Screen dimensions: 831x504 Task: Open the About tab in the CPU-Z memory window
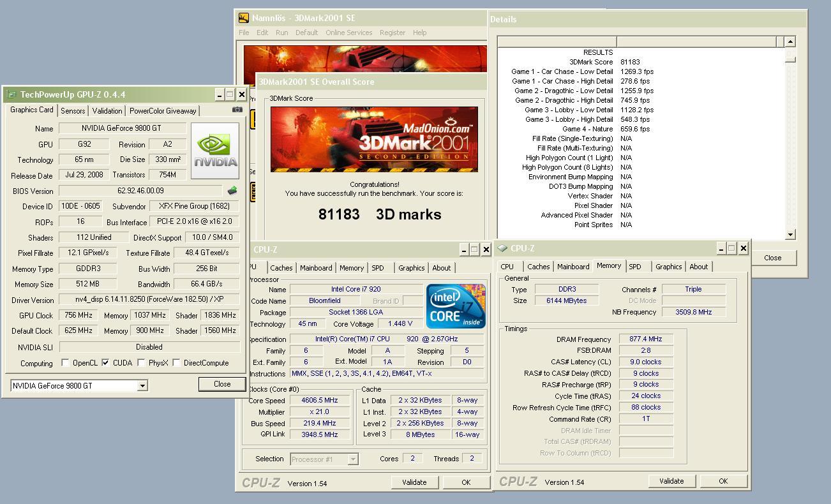[x=699, y=267]
